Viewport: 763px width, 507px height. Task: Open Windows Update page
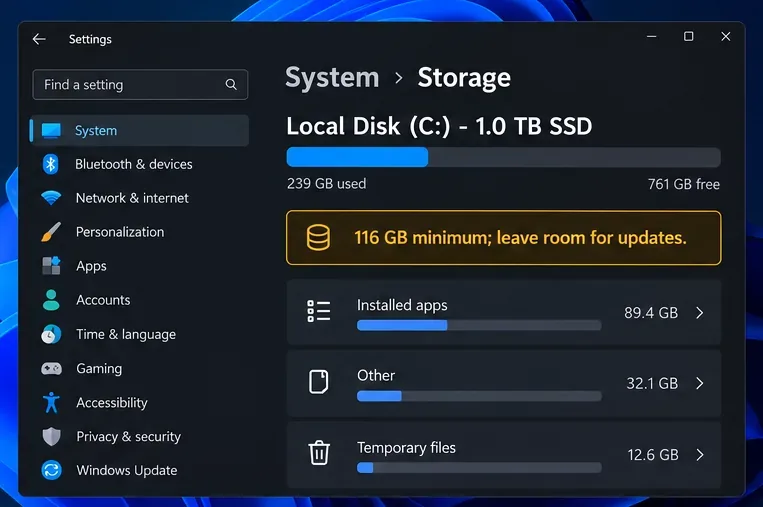coord(140,471)
